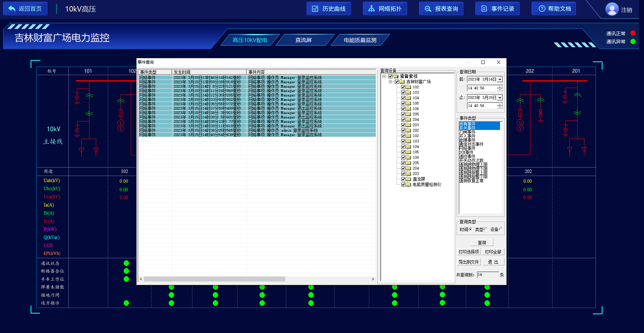Open the start date dropdown showing 3月14日
This screenshot has height=333, width=644.
click(500, 79)
